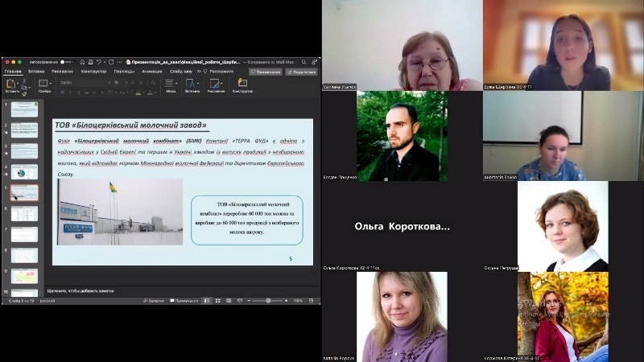The width and height of the screenshot is (644, 362).
Task: Click the Cut scissors icon
Action: [x=24, y=81]
